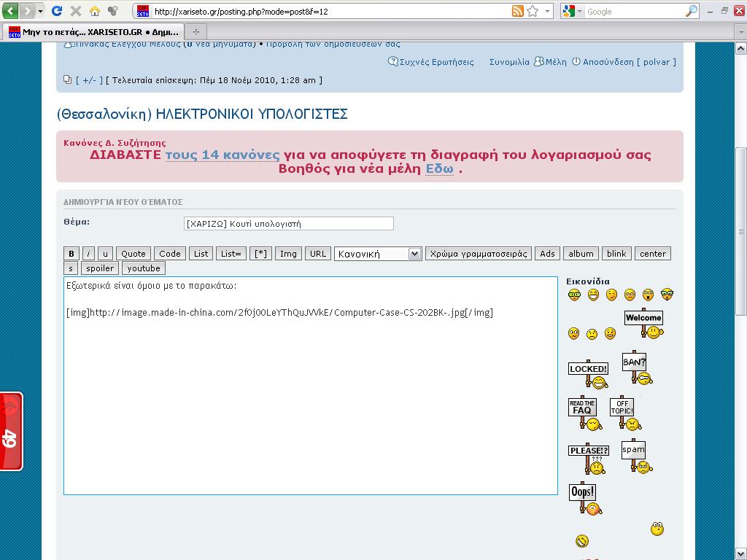Click the List button
Screen dimensions: 747x560
click(201, 254)
